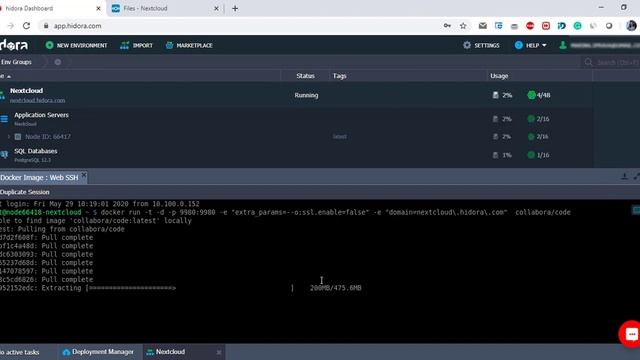Click the address bar showing app.hidora.com
The height and width of the screenshot is (360, 640).
[x=78, y=26]
